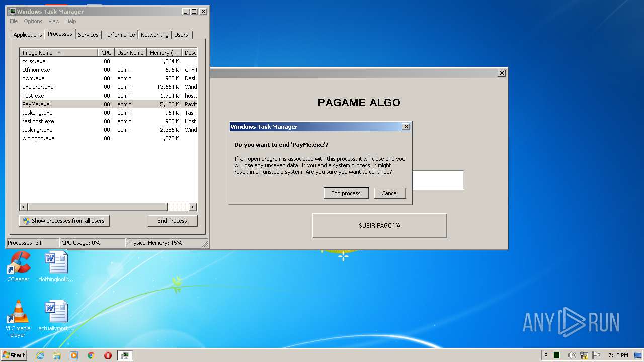
Task: Click the Show Desktop monitor tray icon
Action: (x=638, y=355)
